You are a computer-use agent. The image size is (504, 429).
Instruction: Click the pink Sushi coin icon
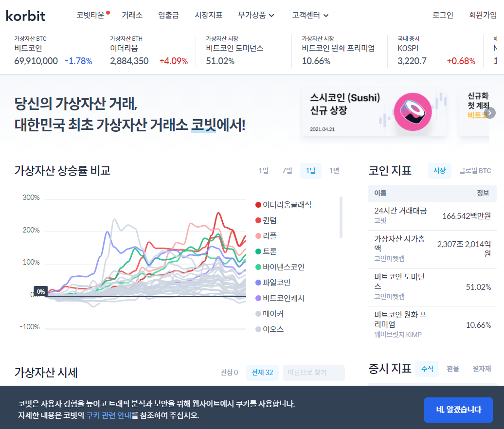(413, 112)
